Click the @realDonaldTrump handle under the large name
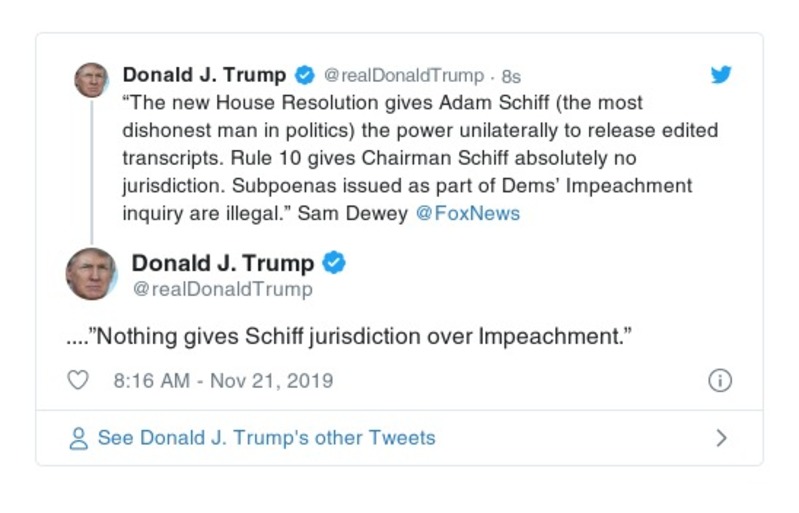 (x=222, y=289)
